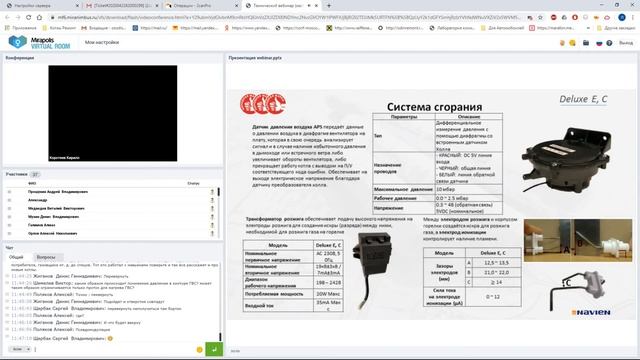Viewport: 640px width, 360px height.
Task: Click status icon for participant Александр
Action: coord(212,200)
